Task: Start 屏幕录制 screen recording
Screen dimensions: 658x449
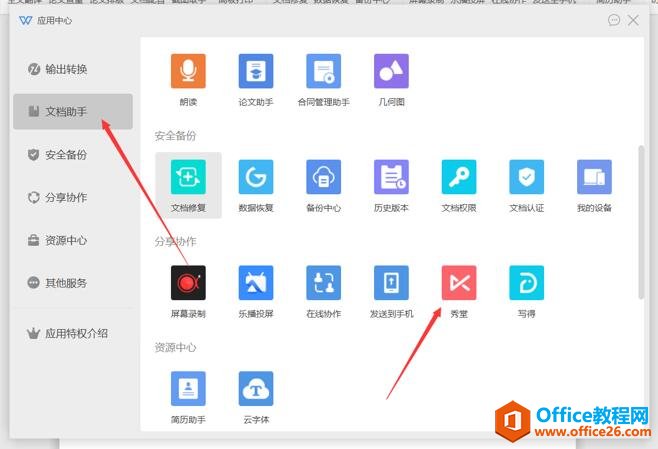Action: pyautogui.click(x=188, y=283)
